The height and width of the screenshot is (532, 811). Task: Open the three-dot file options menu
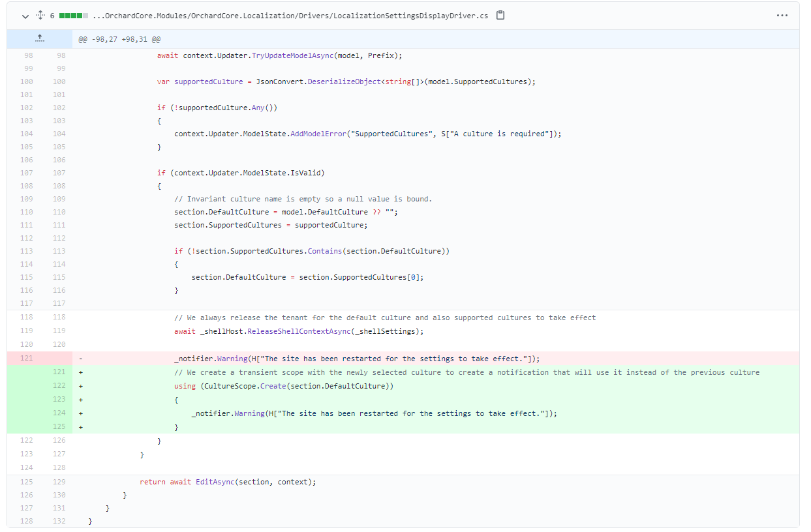(x=782, y=16)
